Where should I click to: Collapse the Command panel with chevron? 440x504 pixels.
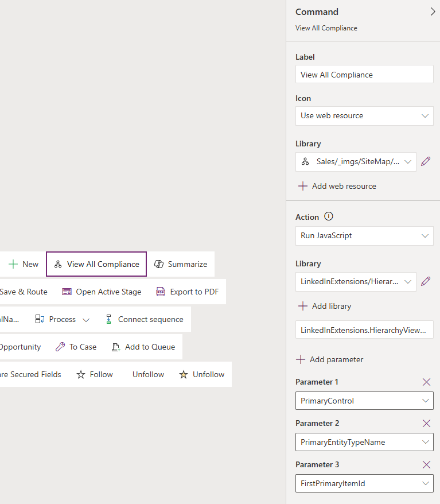[433, 11]
